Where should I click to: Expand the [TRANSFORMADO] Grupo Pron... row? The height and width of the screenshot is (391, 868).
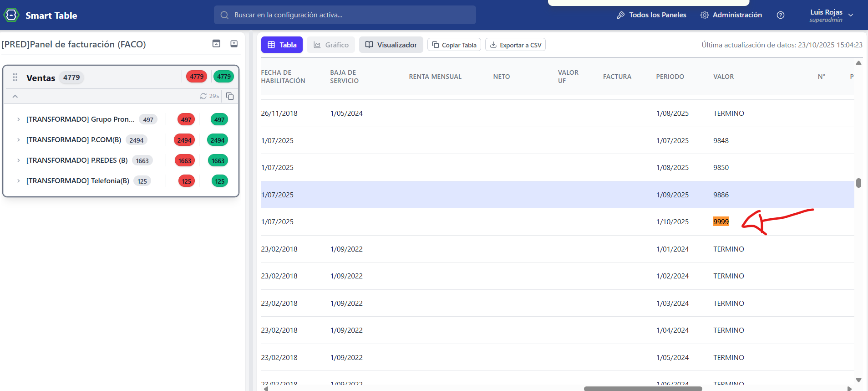point(18,119)
